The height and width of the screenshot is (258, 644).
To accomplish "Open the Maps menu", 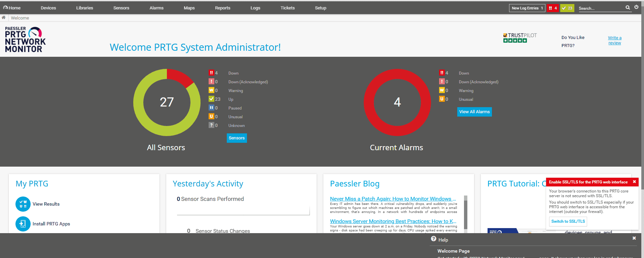I will click(189, 8).
